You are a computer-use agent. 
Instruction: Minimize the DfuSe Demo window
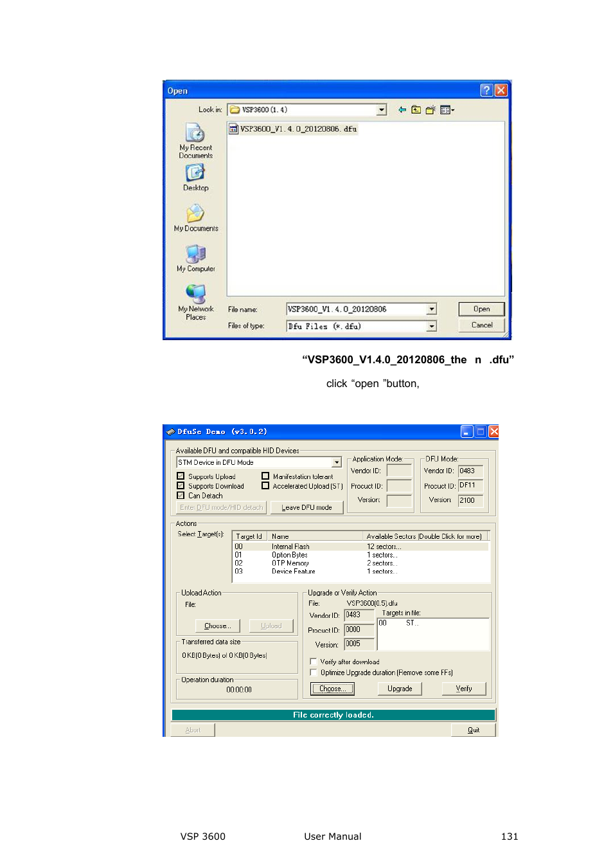pyautogui.click(x=466, y=432)
